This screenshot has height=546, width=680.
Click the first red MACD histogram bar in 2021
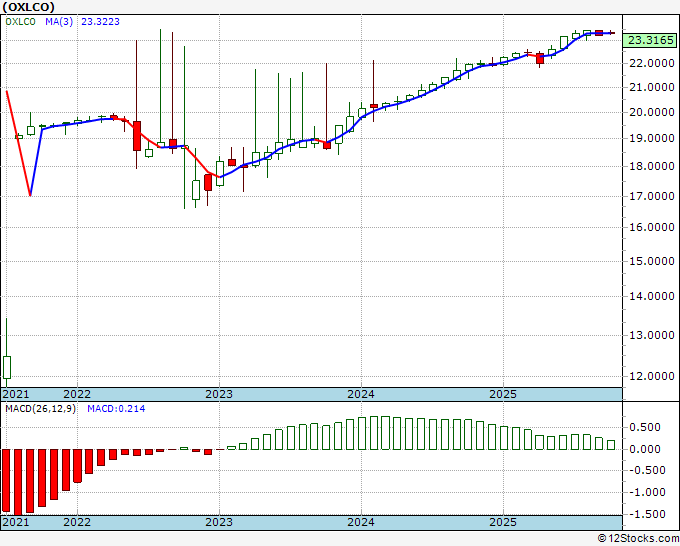pos(6,481)
